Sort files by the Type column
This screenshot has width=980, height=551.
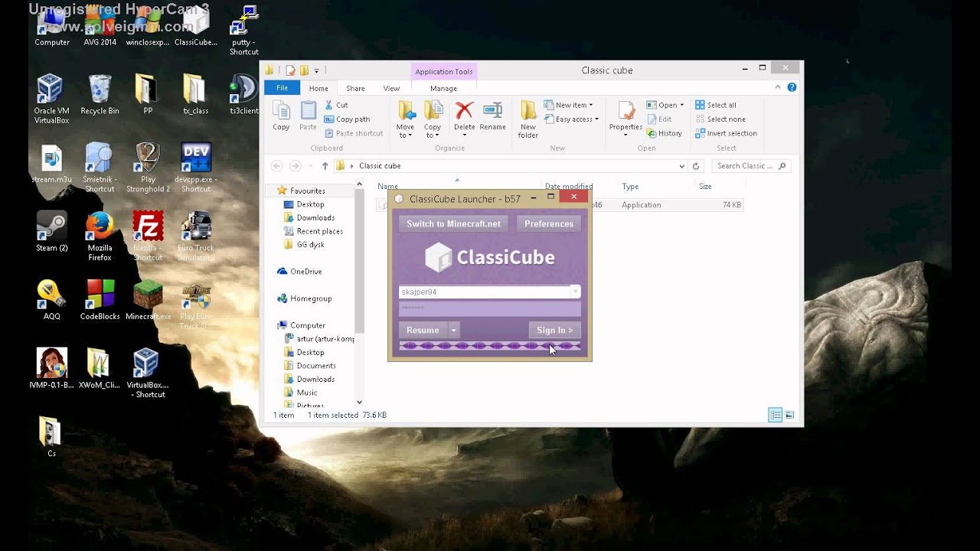click(x=630, y=187)
